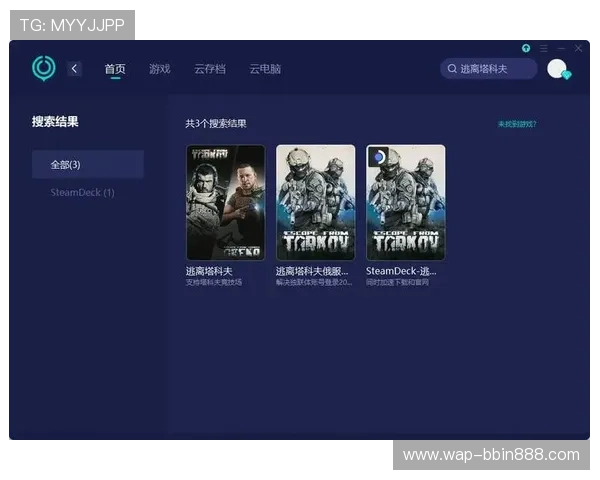600x480 pixels.
Task: Click the 逃离塔科夫 game title
Action: point(209,271)
